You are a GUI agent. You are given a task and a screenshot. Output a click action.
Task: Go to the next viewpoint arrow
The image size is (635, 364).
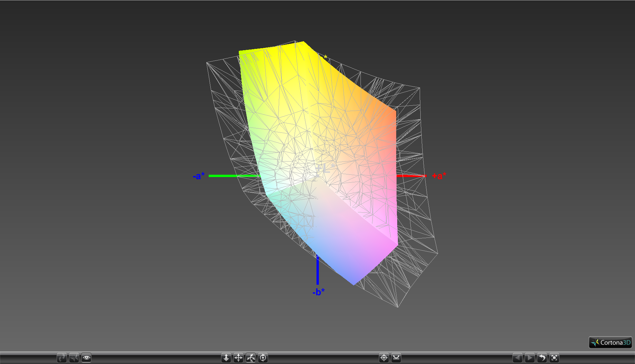tap(530, 358)
